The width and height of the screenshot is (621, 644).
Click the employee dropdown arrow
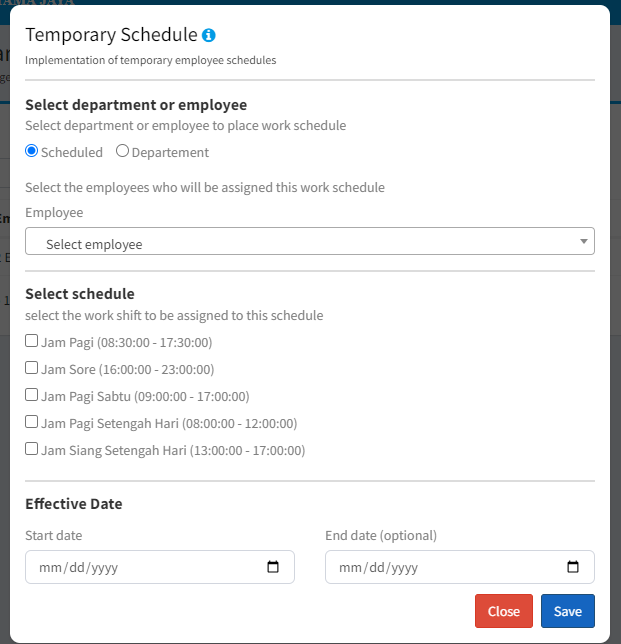point(584,241)
